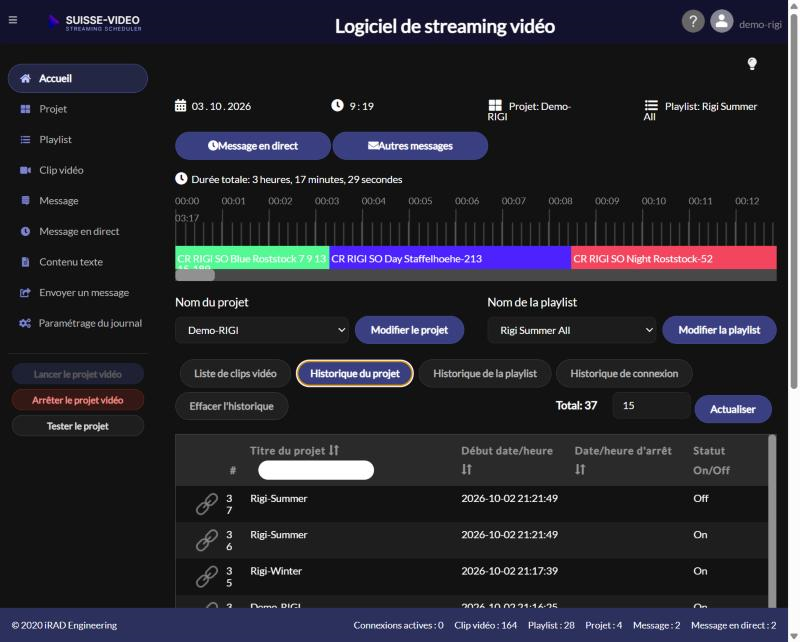Click the Autres messages button
This screenshot has width=800, height=642.
tap(410, 146)
